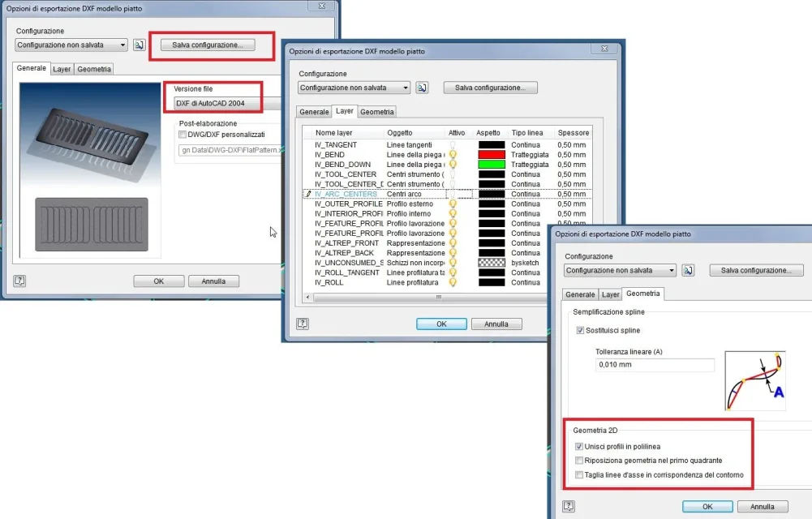Open the help icon in the Layer dialog
The height and width of the screenshot is (519, 812).
(303, 324)
